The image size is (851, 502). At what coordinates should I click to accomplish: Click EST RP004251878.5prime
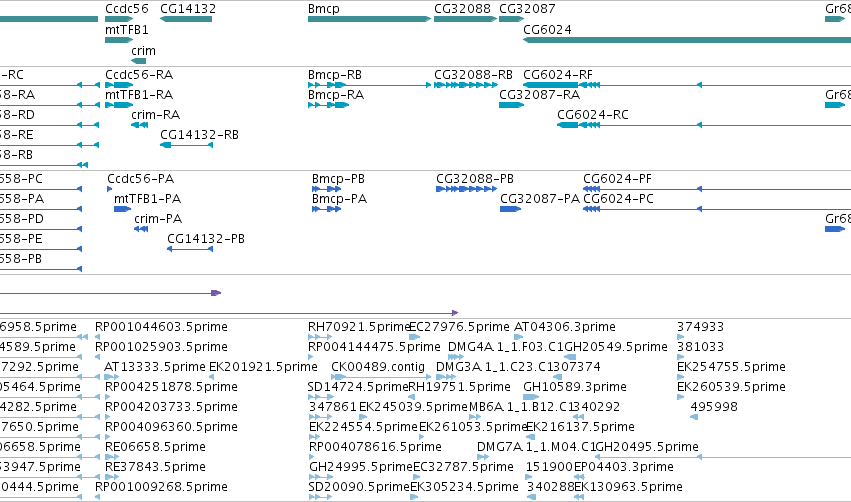(171, 387)
